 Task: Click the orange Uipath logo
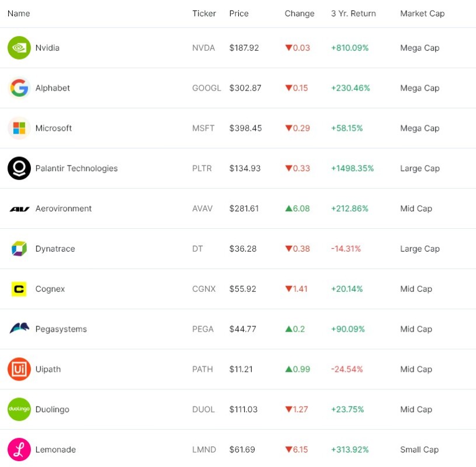pyautogui.click(x=19, y=369)
